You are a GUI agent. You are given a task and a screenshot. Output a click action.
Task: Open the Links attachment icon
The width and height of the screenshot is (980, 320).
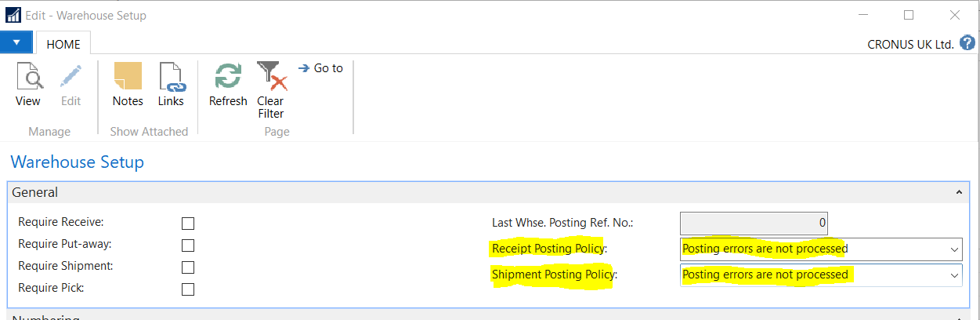[x=171, y=78]
